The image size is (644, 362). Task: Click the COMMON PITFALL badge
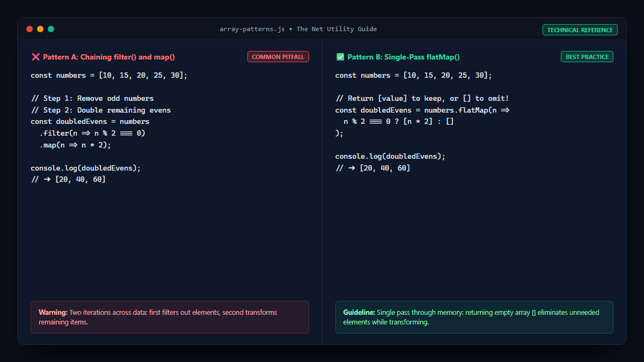click(278, 57)
